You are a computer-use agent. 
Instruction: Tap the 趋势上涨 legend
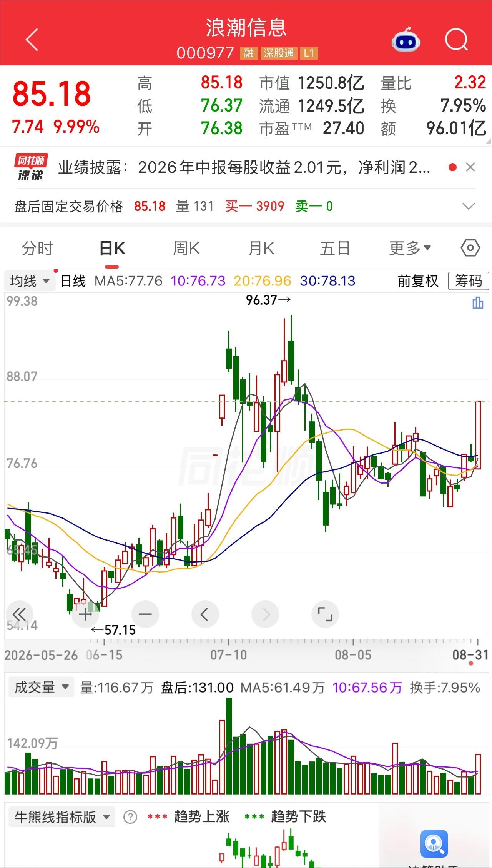[x=188, y=817]
